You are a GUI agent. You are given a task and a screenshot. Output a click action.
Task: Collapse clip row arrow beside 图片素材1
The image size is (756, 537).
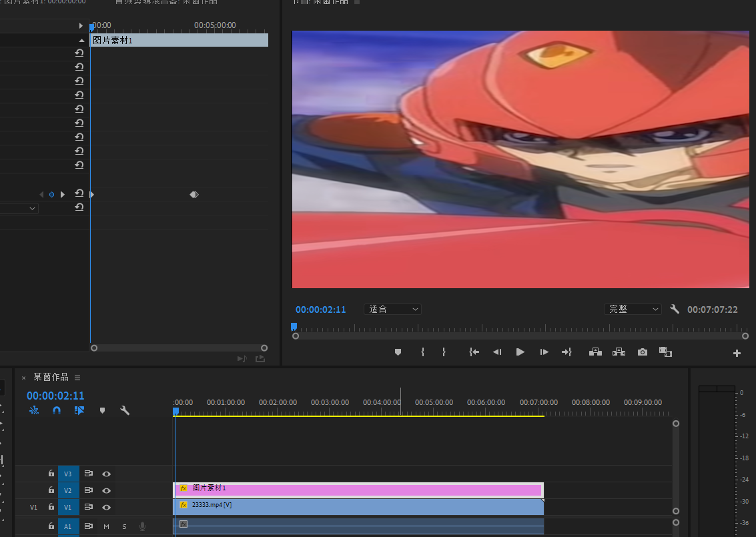coord(81,40)
